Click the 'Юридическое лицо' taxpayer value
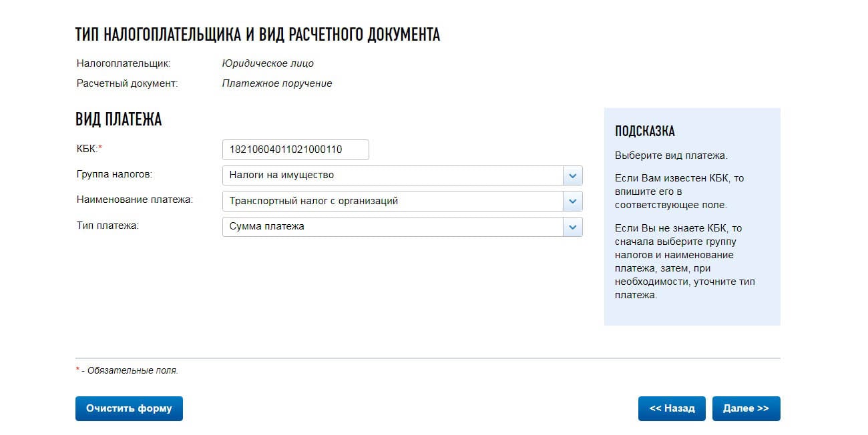 [x=268, y=63]
